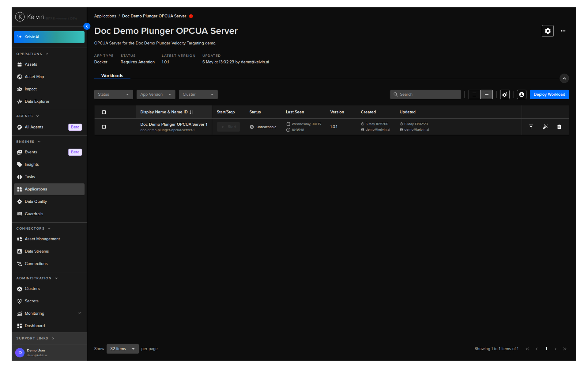Collapse the Engines sidebar section
This screenshot has width=588, height=368.
click(x=28, y=142)
